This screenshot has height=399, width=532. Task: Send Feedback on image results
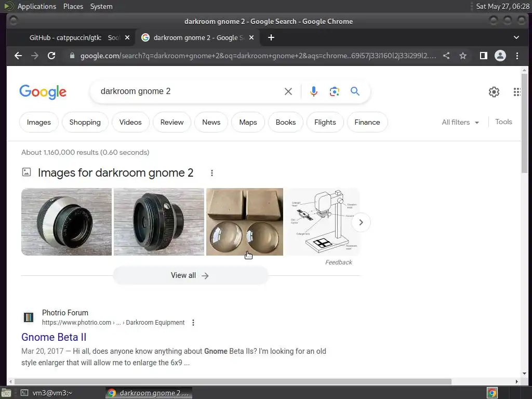[338, 262]
